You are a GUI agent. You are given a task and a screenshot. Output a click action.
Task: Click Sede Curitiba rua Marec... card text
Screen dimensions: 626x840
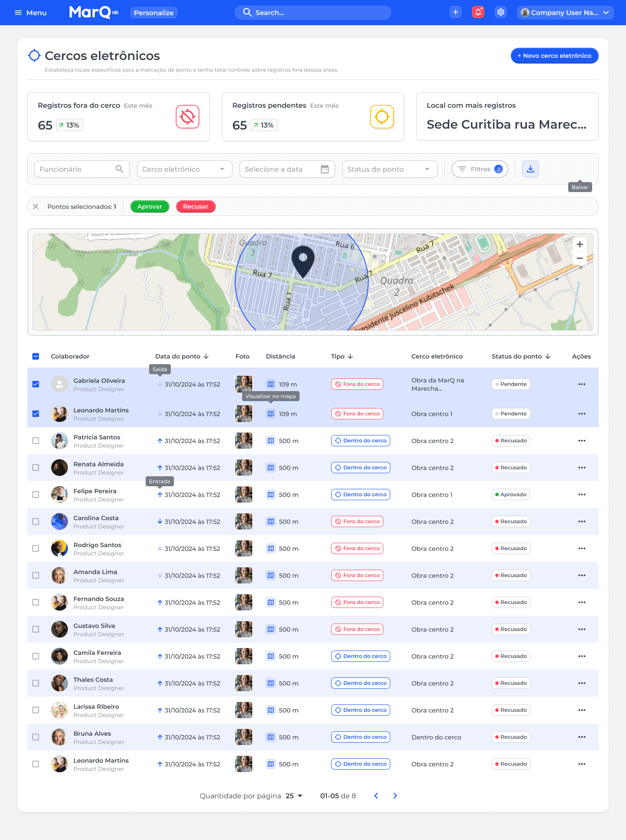[x=506, y=124]
